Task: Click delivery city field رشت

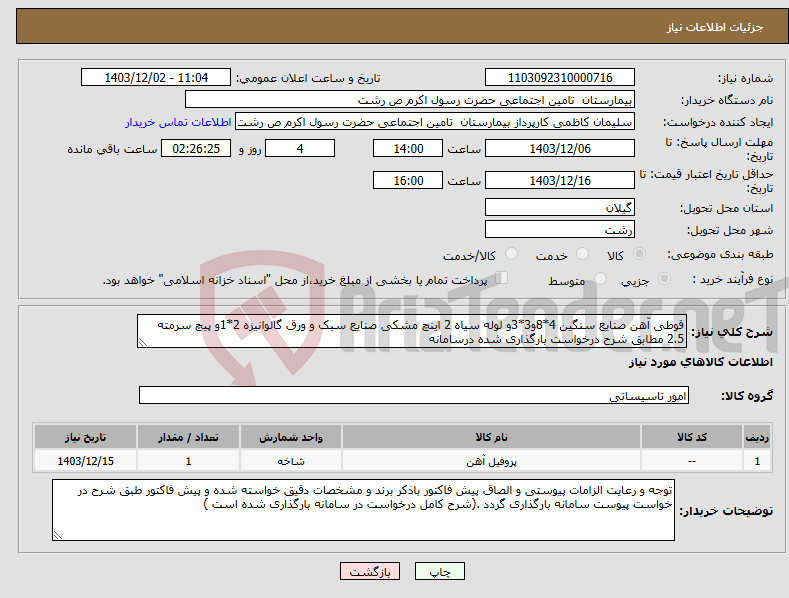Action: (x=560, y=230)
